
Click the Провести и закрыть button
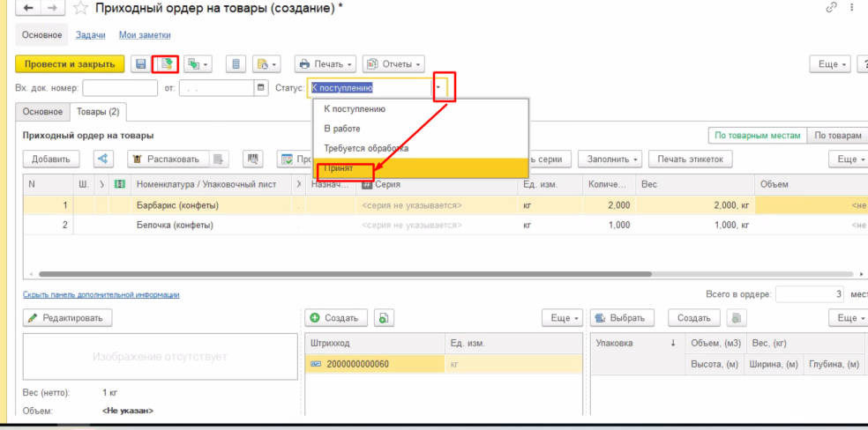70,64
